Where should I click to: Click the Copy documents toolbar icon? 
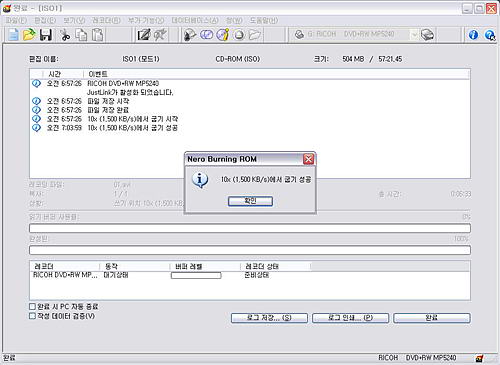[x=81, y=35]
